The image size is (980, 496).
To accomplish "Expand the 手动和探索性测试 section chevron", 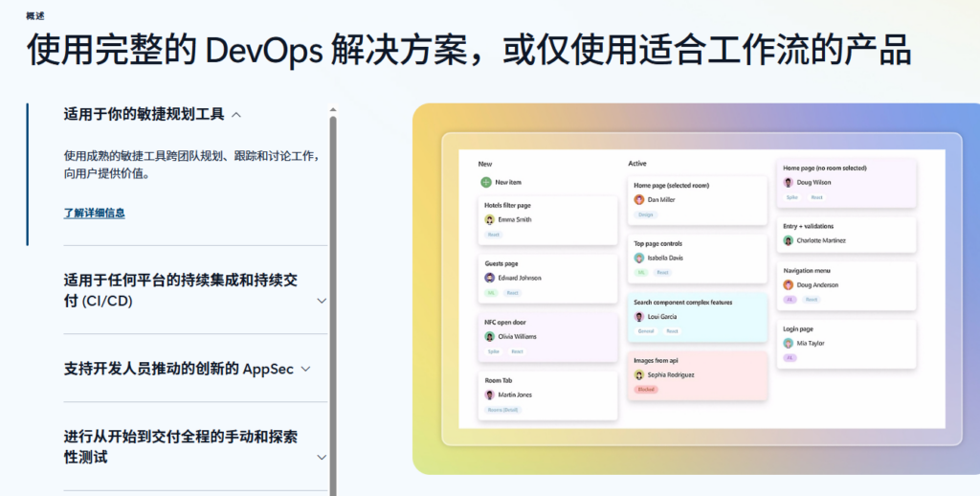I will (x=322, y=458).
